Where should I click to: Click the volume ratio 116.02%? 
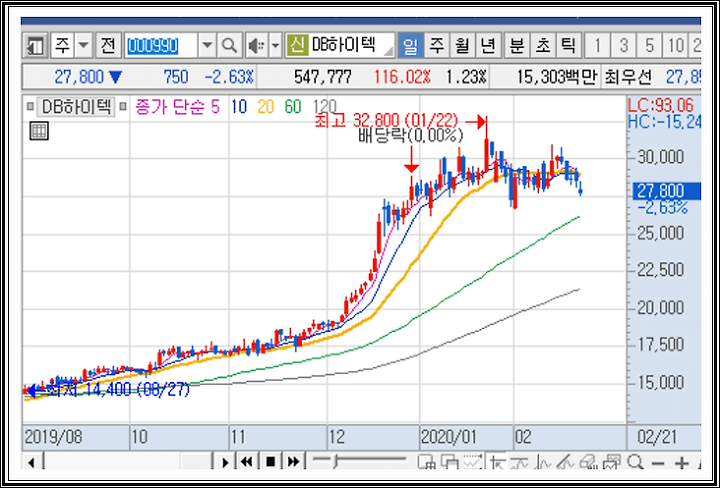[x=402, y=77]
